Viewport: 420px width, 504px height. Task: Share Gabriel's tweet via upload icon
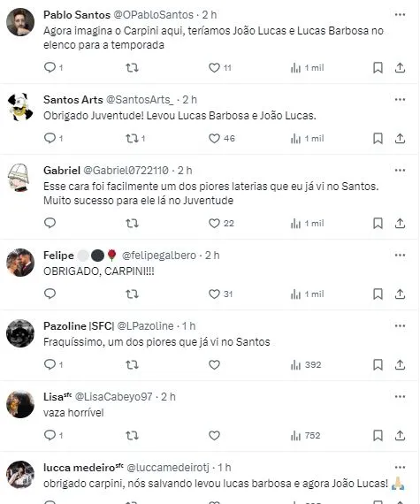pos(400,224)
